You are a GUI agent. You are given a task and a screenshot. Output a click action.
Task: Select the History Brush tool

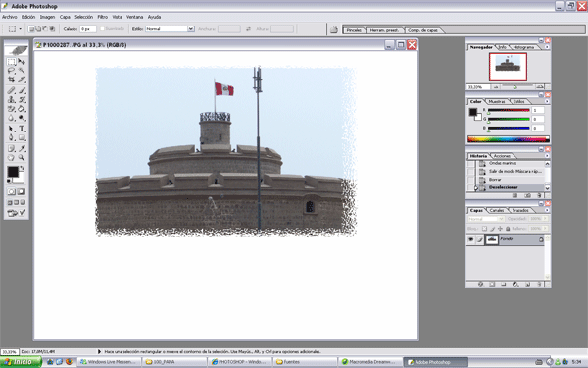22,99
